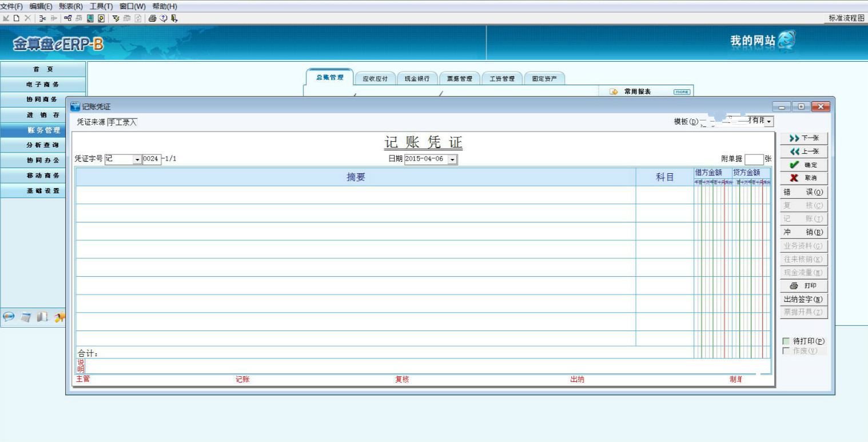Click the printer icon in the top toolbar
This screenshot has width=868, height=442.
tap(153, 18)
